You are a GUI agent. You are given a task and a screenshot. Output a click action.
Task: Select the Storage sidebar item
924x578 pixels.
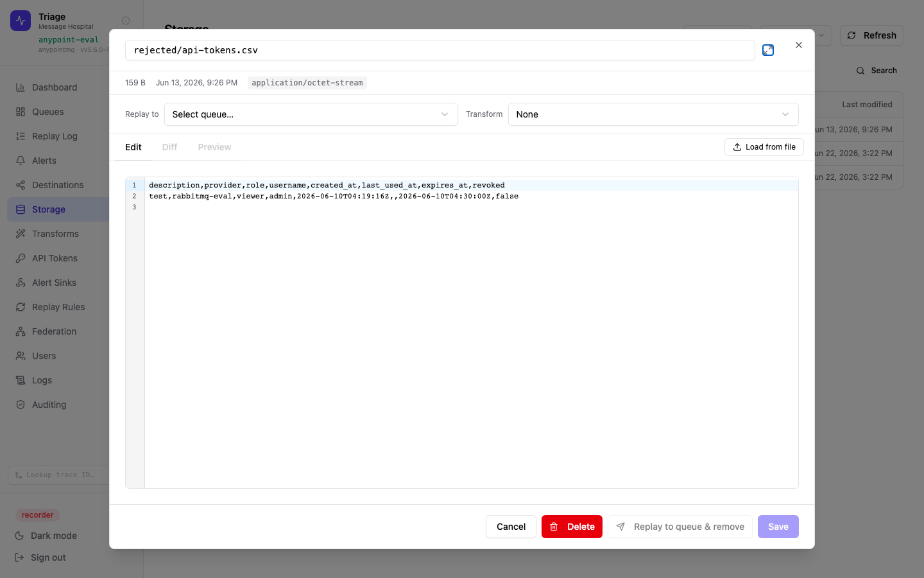coord(58,209)
